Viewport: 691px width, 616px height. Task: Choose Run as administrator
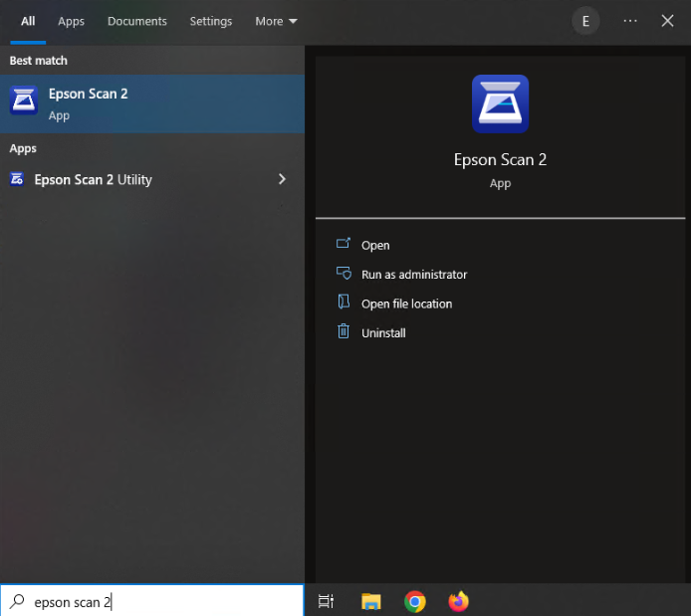(x=414, y=275)
